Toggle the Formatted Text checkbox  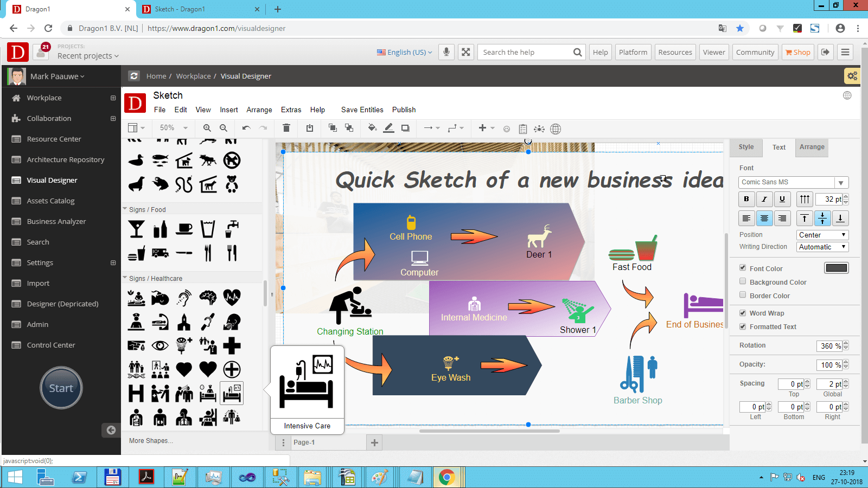coord(743,326)
